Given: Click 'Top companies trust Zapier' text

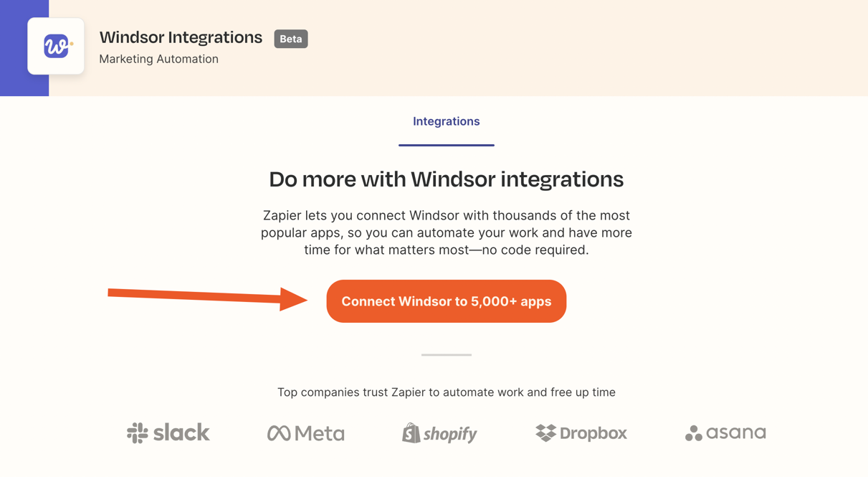Looking at the screenshot, I should click(446, 392).
